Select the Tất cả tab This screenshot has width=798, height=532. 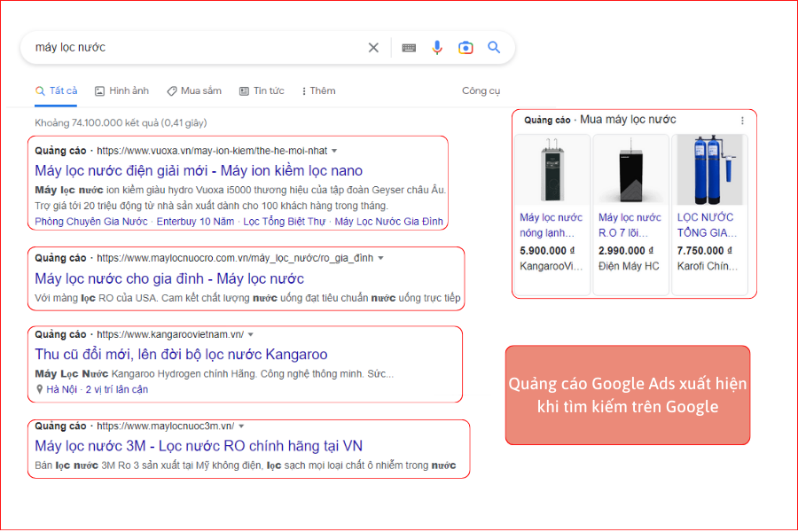56,91
